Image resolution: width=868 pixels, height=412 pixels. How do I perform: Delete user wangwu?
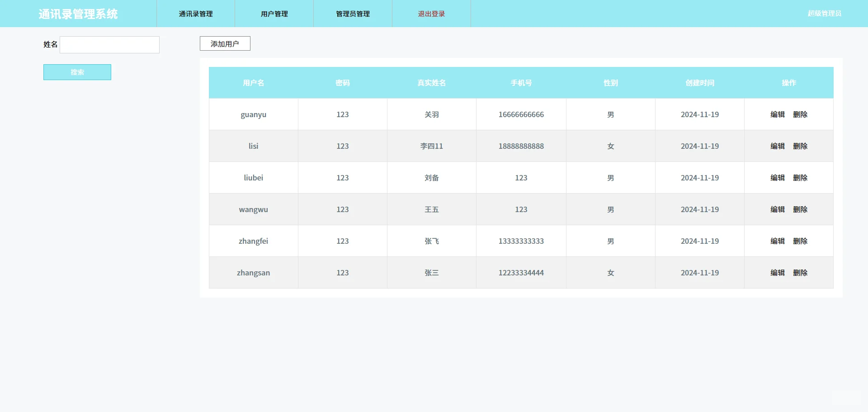(801, 209)
